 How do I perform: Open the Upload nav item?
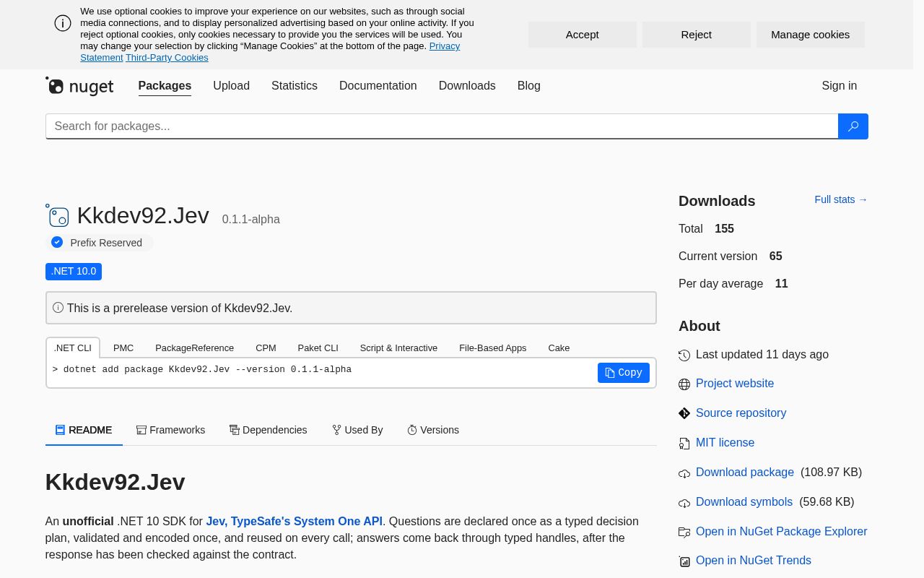pos(231,86)
